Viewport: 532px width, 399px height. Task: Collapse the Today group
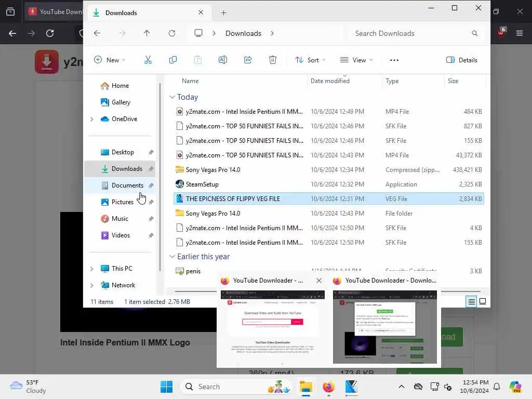(x=172, y=97)
